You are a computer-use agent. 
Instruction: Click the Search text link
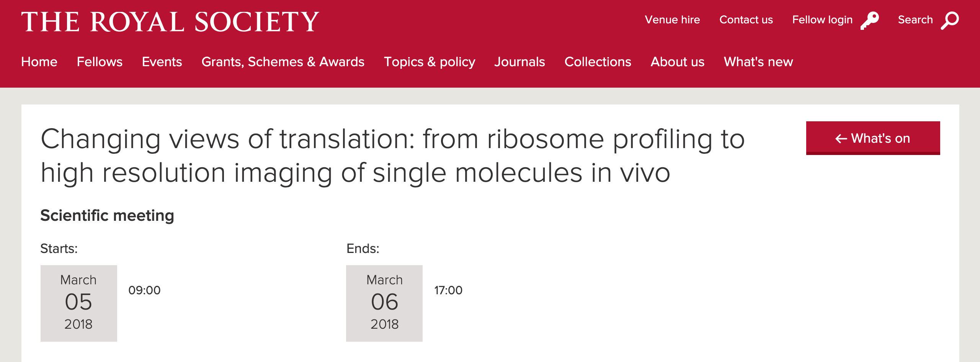coord(915,20)
